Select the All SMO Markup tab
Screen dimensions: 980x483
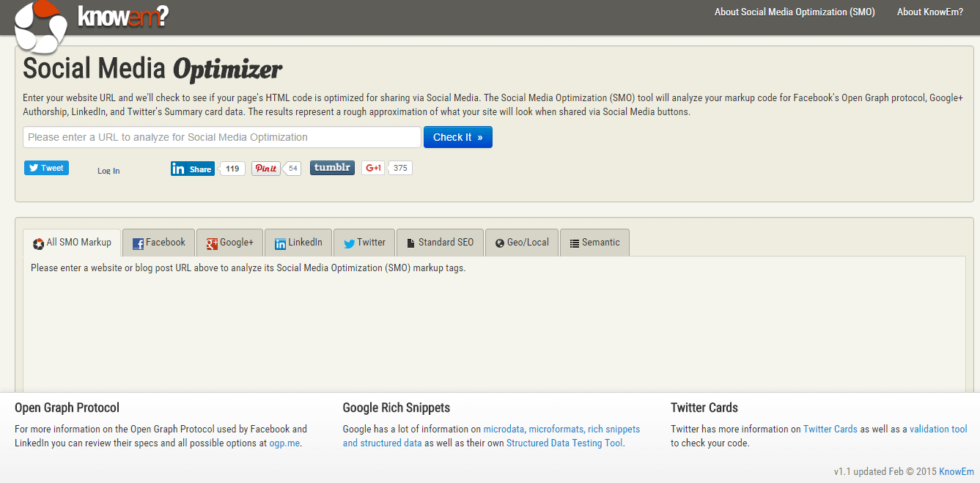[x=72, y=243]
